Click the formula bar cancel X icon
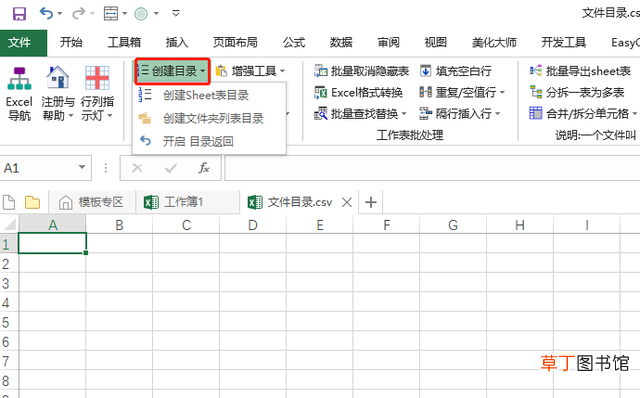The image size is (640, 398). [137, 168]
